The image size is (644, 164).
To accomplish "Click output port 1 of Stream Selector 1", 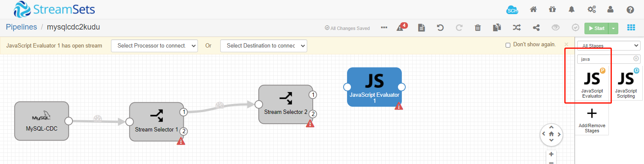I will coord(184,112).
